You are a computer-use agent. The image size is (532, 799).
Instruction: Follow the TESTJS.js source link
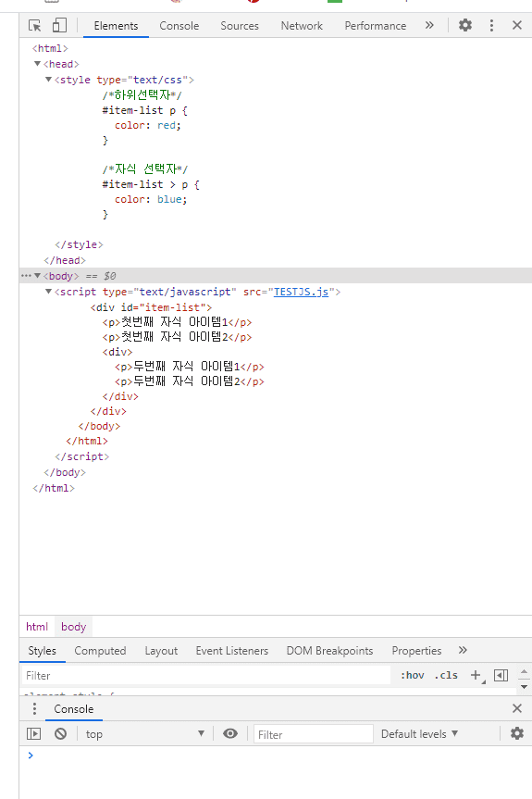(x=302, y=292)
